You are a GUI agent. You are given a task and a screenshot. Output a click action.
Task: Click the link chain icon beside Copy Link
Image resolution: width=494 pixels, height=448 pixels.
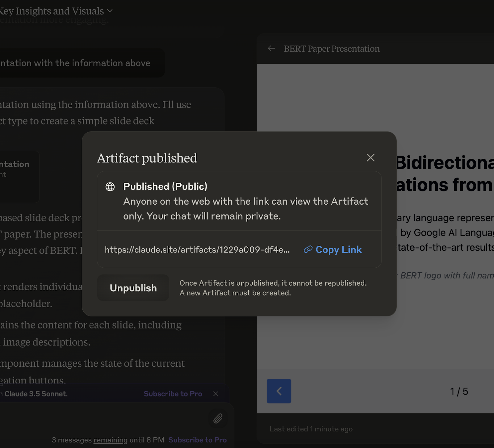point(308,249)
